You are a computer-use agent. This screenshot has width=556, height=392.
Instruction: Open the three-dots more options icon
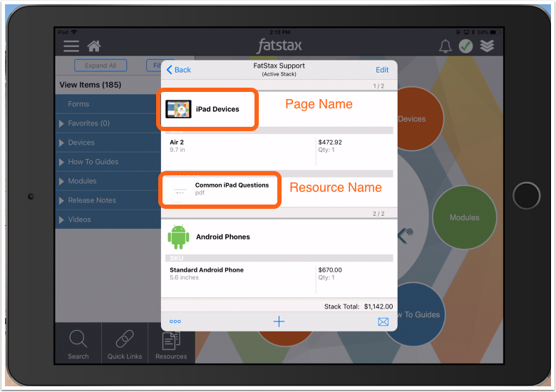point(175,321)
